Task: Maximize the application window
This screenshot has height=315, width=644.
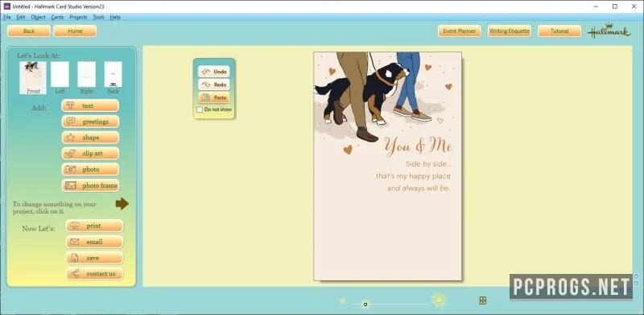Action: click(x=615, y=6)
